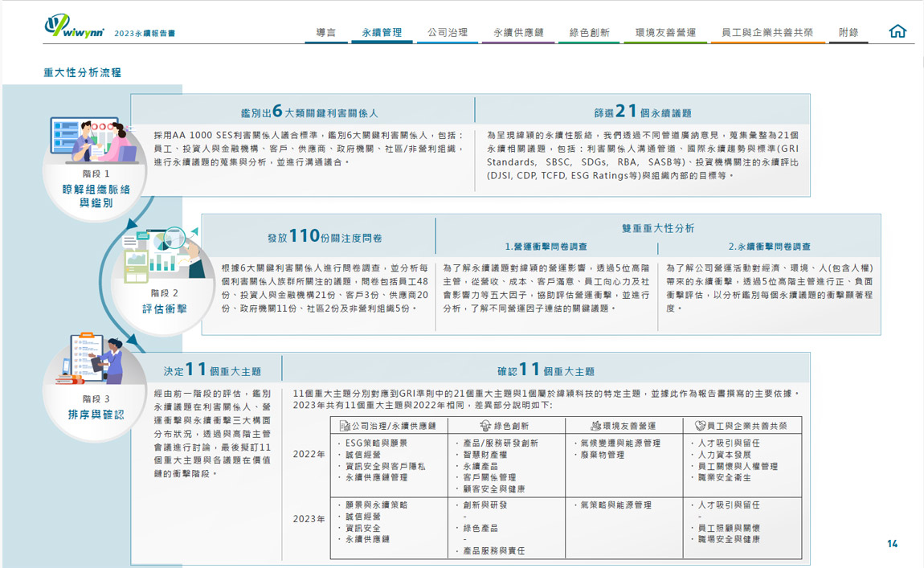Switch to the 公司治理 section tab
This screenshot has width=924, height=568.
(x=448, y=33)
